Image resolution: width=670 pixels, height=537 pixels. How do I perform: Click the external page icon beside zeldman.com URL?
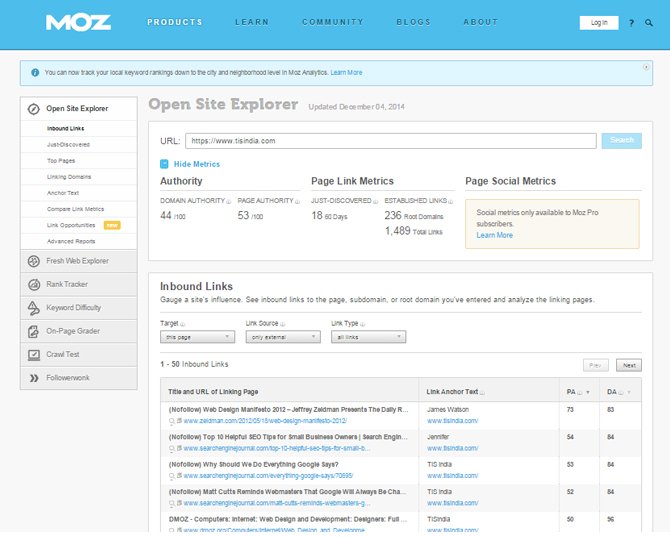coord(179,421)
